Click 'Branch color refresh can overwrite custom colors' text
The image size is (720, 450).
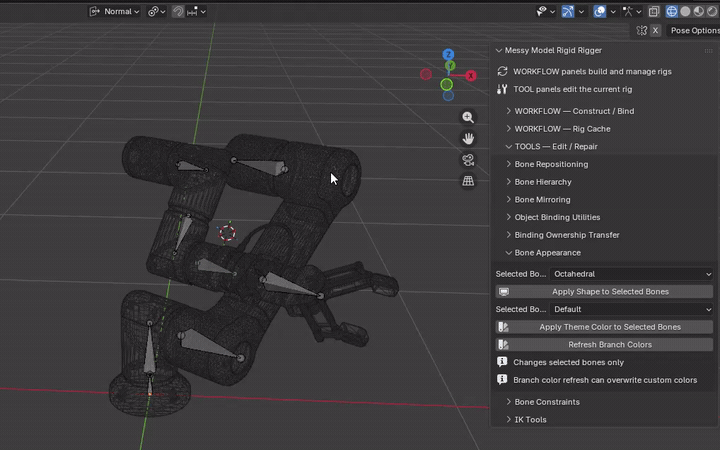click(x=605, y=380)
